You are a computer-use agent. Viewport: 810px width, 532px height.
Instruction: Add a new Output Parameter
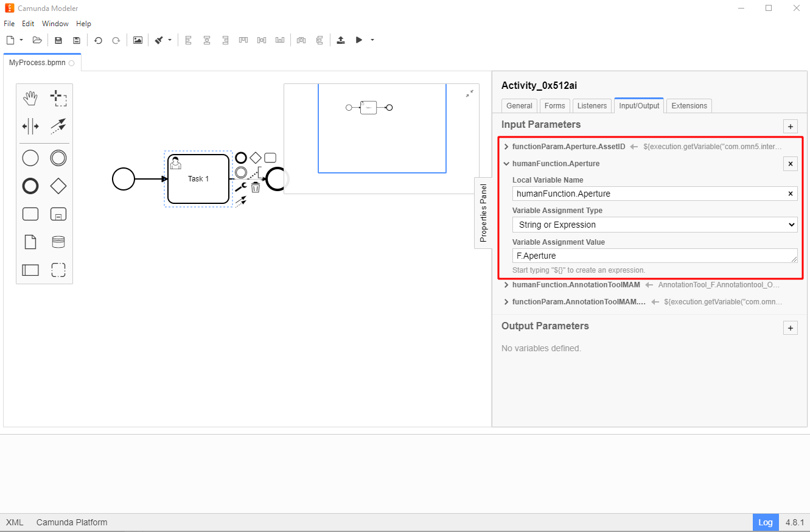[790, 328]
